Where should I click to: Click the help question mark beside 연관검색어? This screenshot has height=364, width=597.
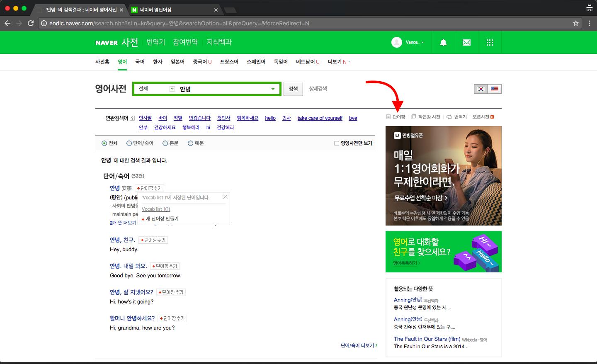(132, 118)
